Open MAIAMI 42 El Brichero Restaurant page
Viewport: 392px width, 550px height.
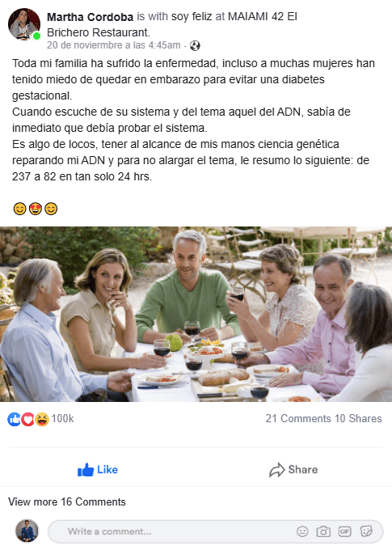click(172, 24)
